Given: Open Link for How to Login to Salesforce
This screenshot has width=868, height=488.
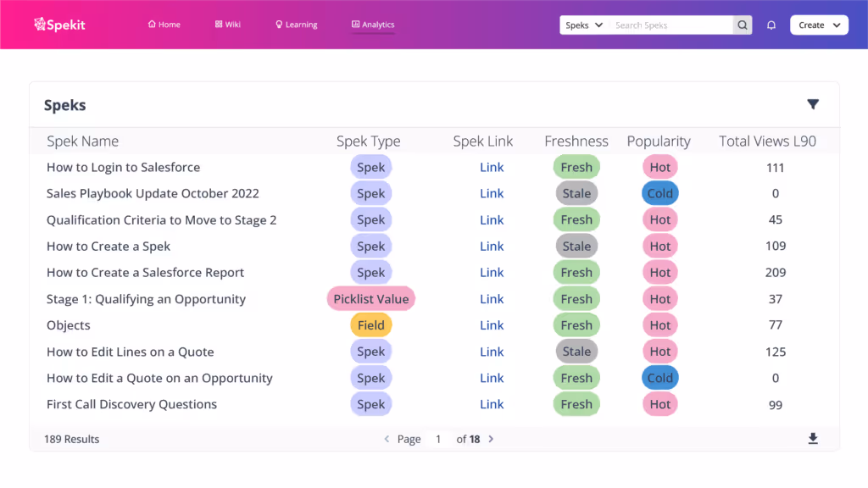Looking at the screenshot, I should point(492,167).
